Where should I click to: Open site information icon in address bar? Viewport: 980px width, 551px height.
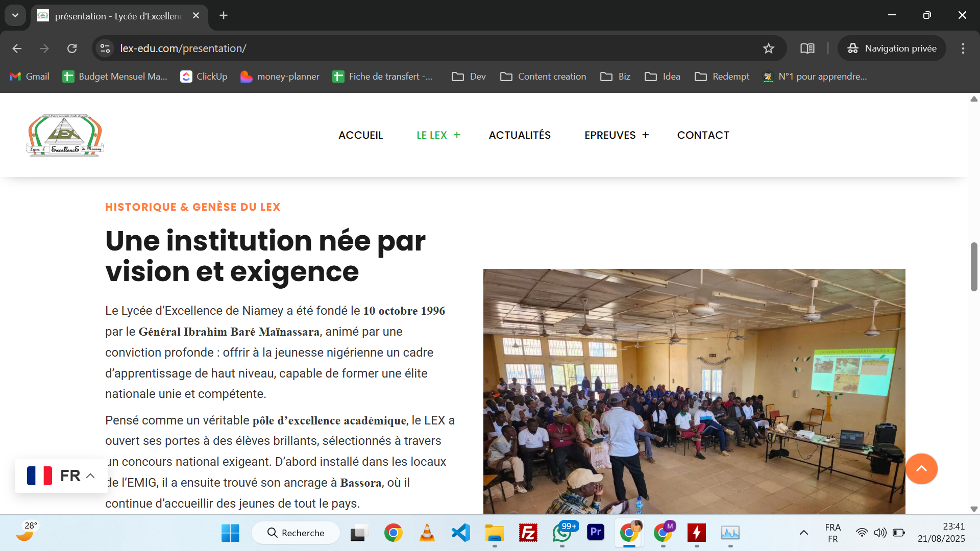coord(105,48)
